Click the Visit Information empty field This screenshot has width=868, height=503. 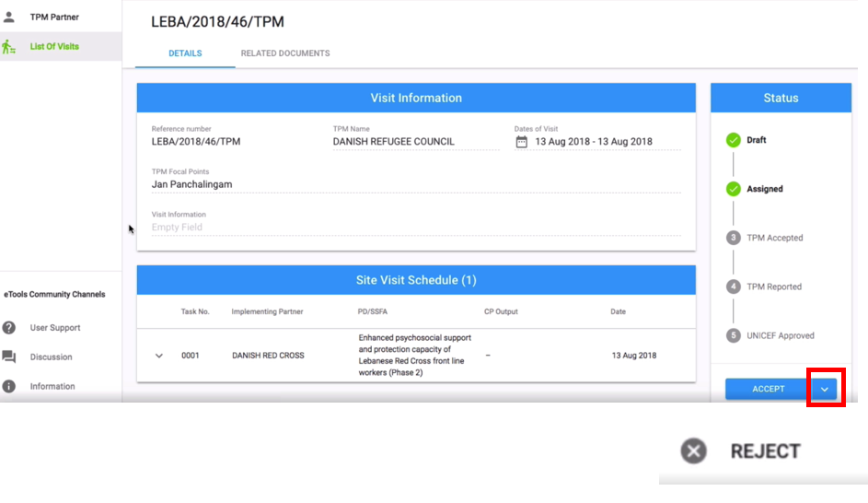coord(416,228)
